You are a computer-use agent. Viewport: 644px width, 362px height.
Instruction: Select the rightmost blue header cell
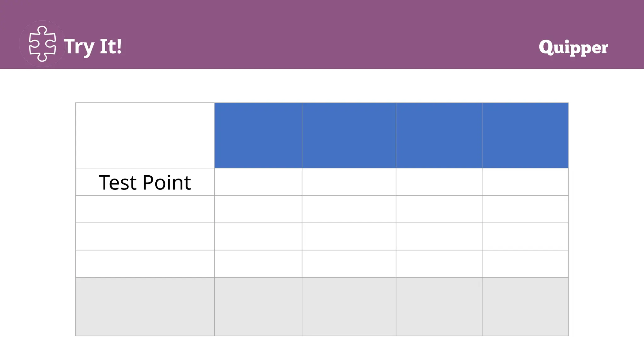coord(525,135)
